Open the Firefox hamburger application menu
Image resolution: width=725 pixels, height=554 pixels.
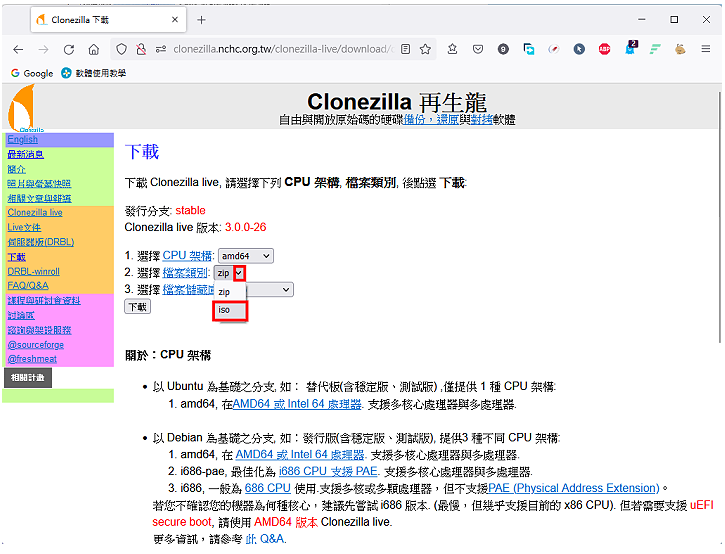[x=706, y=49]
